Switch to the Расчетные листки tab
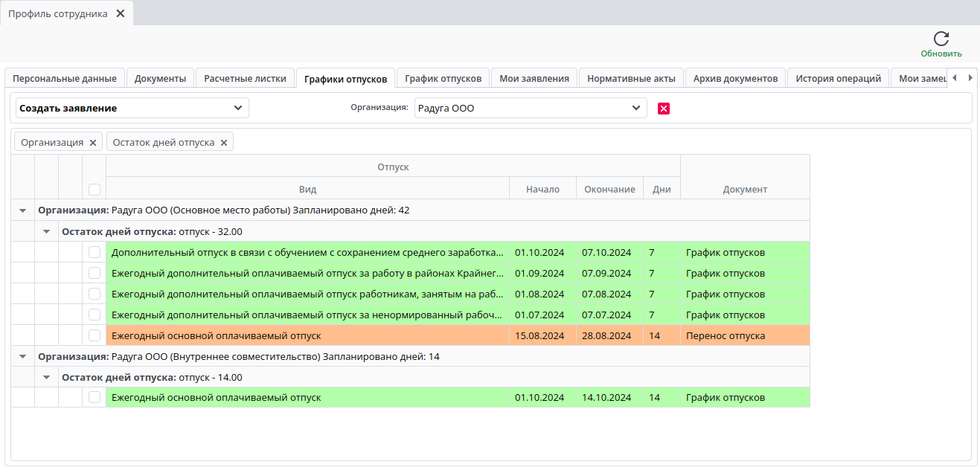The height and width of the screenshot is (467, 980). 245,78
